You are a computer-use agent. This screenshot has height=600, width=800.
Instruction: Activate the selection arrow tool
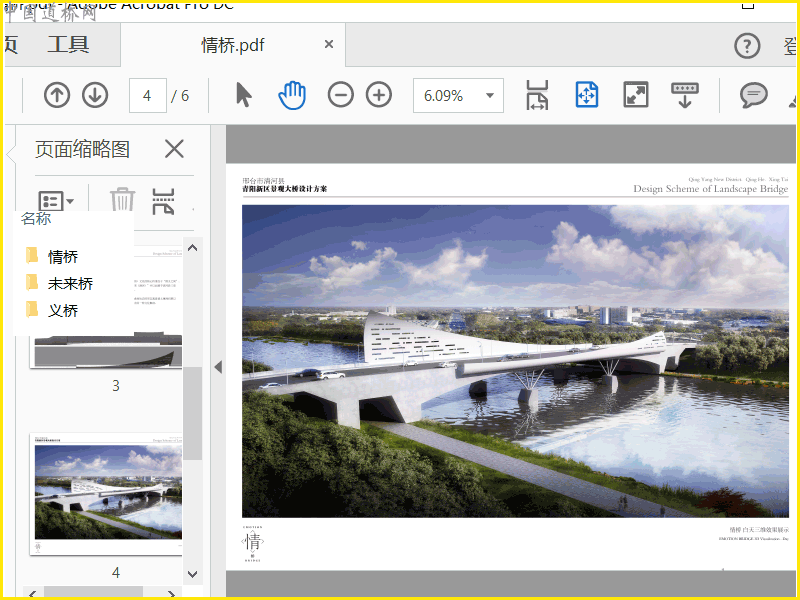pos(243,95)
